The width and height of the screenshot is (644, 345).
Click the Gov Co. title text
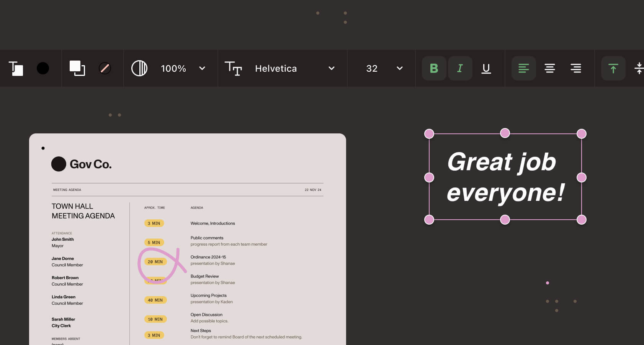(x=91, y=164)
